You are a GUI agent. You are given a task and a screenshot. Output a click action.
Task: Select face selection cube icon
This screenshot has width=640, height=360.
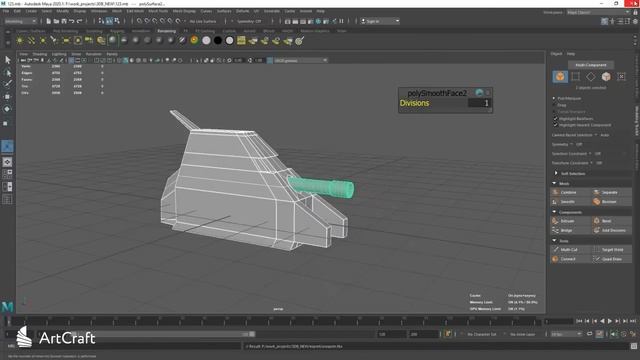point(606,76)
